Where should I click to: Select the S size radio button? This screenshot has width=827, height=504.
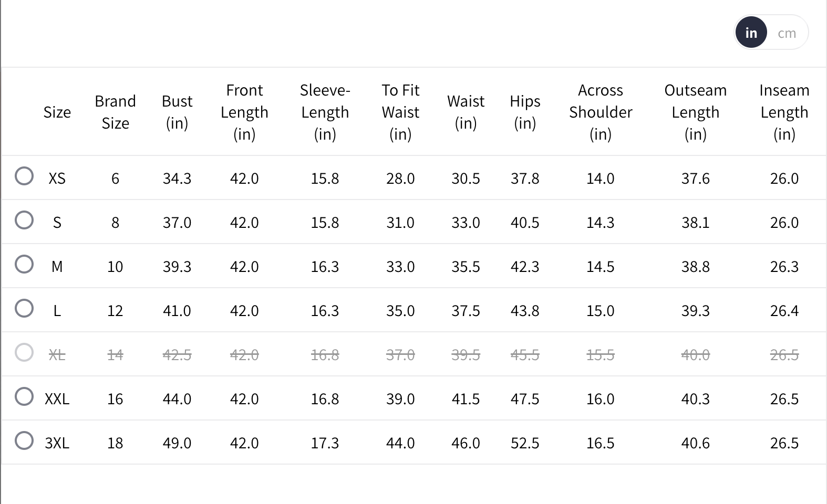[24, 220]
